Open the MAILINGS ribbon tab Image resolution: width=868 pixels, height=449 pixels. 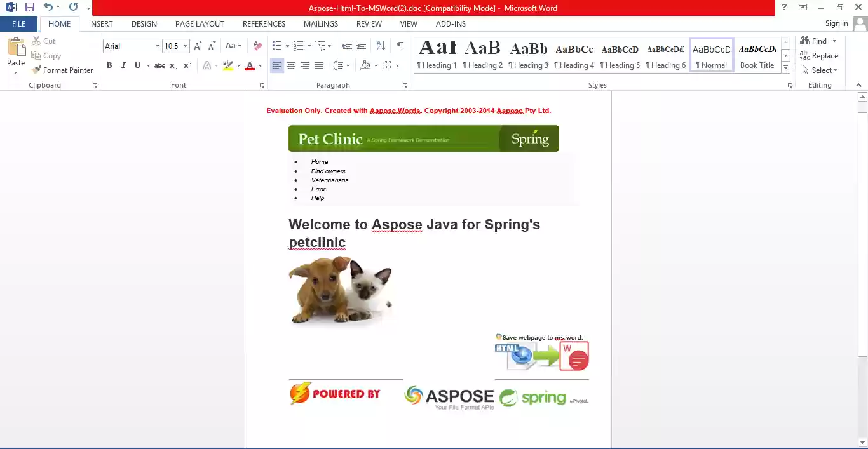320,23
